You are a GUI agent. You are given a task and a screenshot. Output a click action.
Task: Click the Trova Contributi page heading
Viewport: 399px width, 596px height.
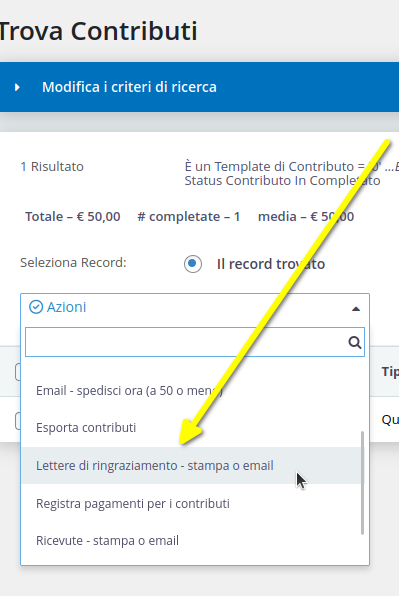coord(98,31)
